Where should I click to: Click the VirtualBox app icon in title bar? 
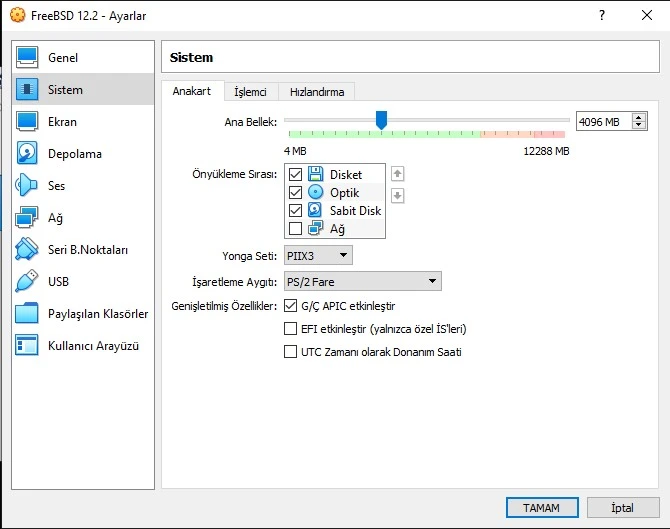pyautogui.click(x=18, y=15)
